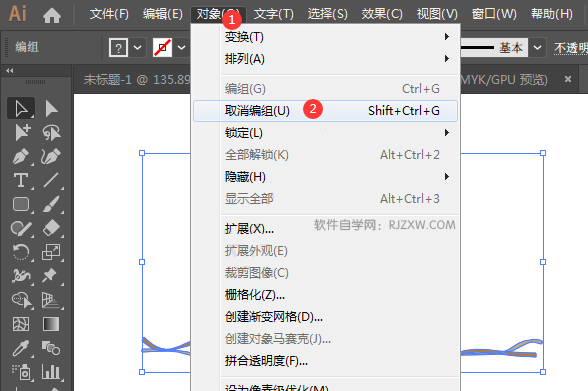Expand the 排列(A) submenu

[x=325, y=59]
